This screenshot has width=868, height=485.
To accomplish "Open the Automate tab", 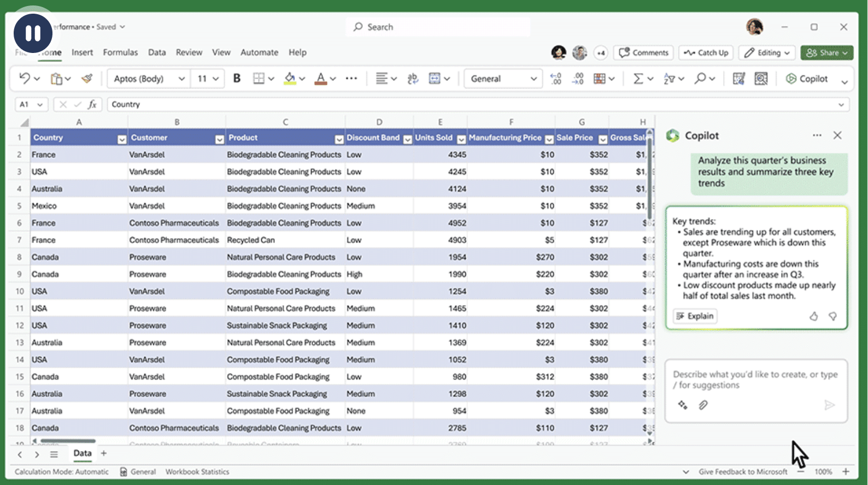I will [x=260, y=52].
